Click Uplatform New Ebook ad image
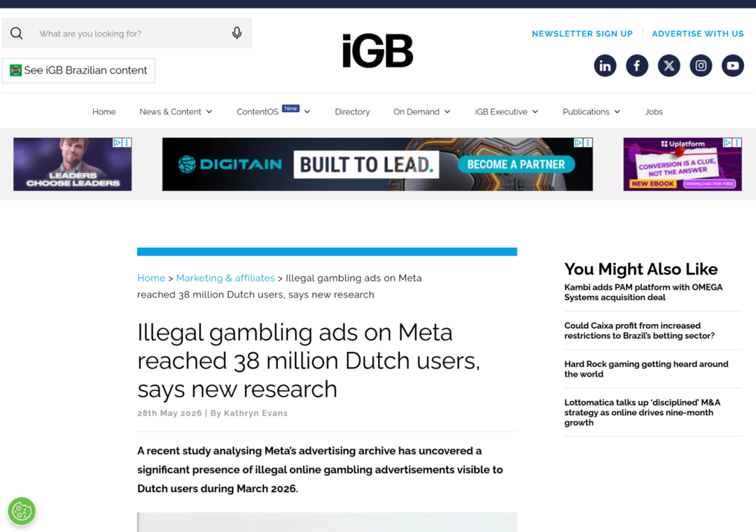This screenshot has width=756, height=532. [x=682, y=164]
